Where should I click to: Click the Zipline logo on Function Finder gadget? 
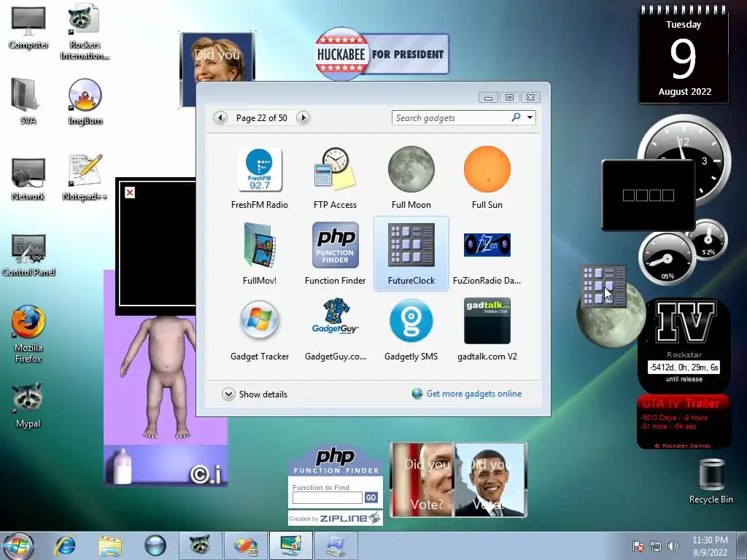[351, 518]
